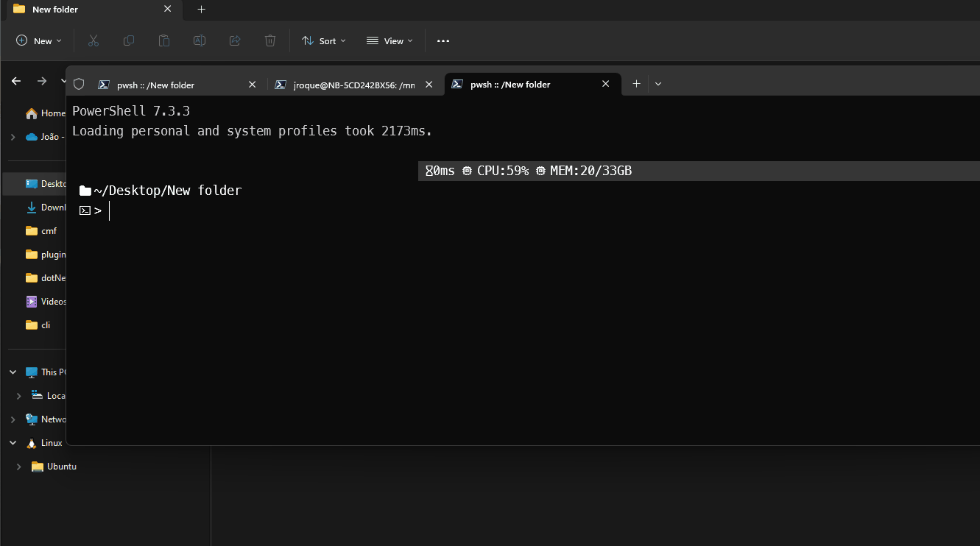Add a new File Explorer tab
980x546 pixels.
(x=201, y=10)
